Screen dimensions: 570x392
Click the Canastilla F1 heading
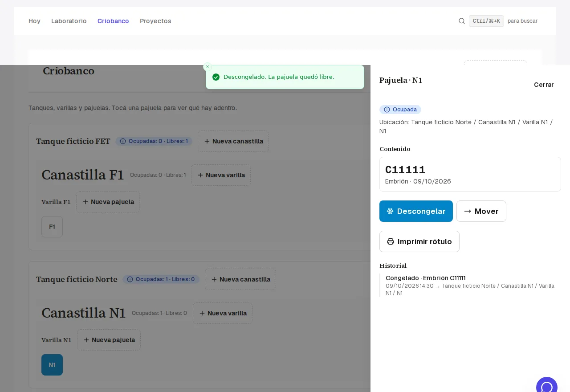click(x=83, y=175)
